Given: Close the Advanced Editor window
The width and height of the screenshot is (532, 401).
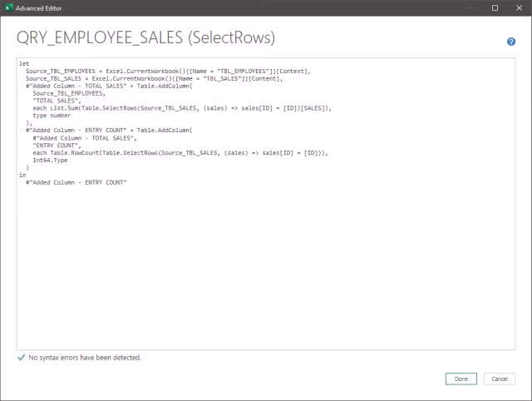Looking at the screenshot, I should [x=519, y=7].
